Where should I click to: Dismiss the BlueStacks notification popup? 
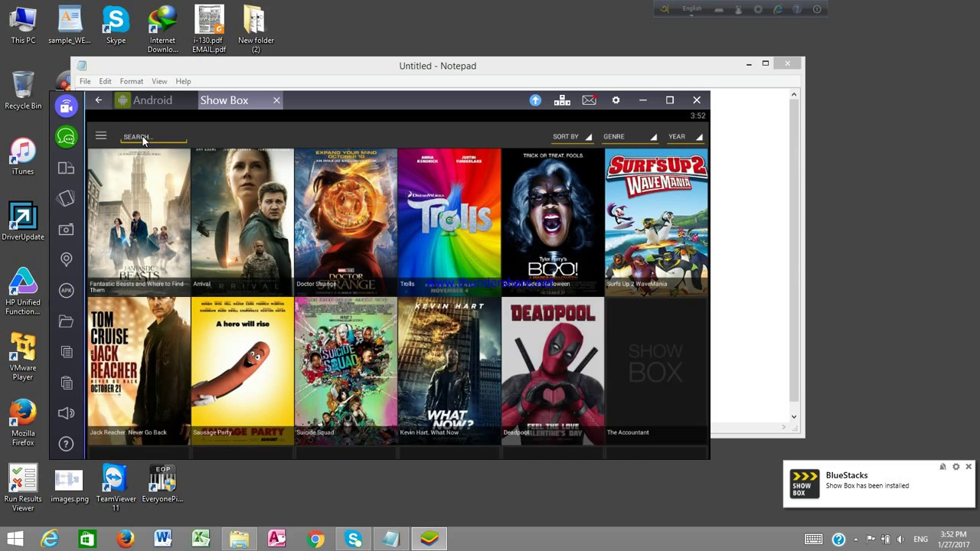pyautogui.click(x=969, y=467)
